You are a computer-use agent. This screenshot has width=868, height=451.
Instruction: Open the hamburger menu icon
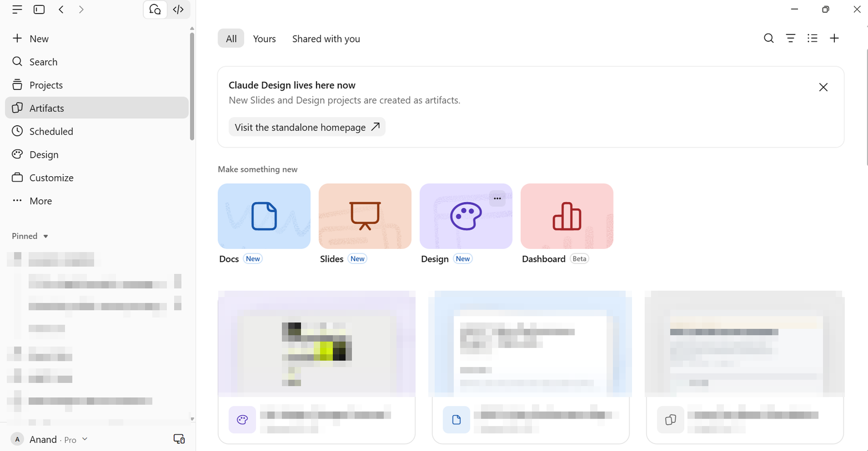17,10
